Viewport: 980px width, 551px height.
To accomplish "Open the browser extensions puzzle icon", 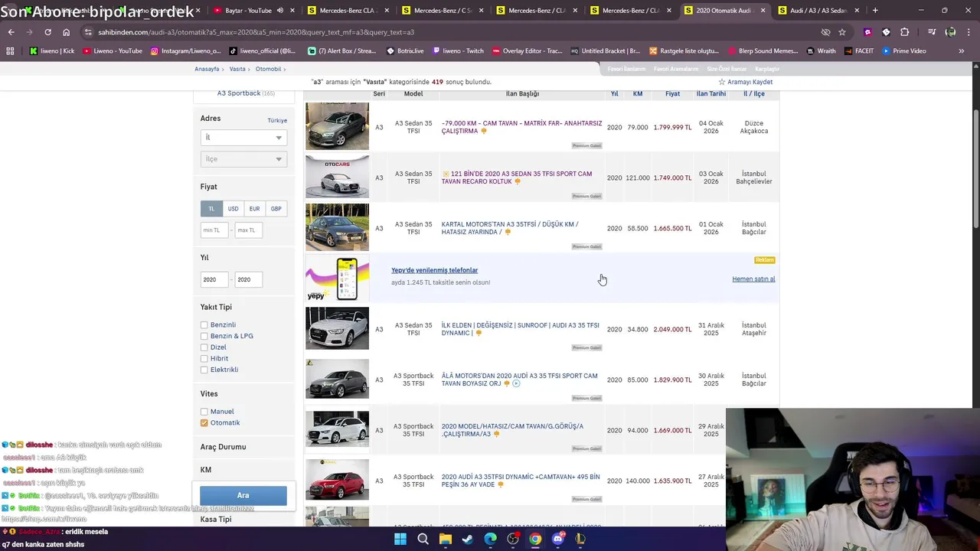I will point(904,32).
